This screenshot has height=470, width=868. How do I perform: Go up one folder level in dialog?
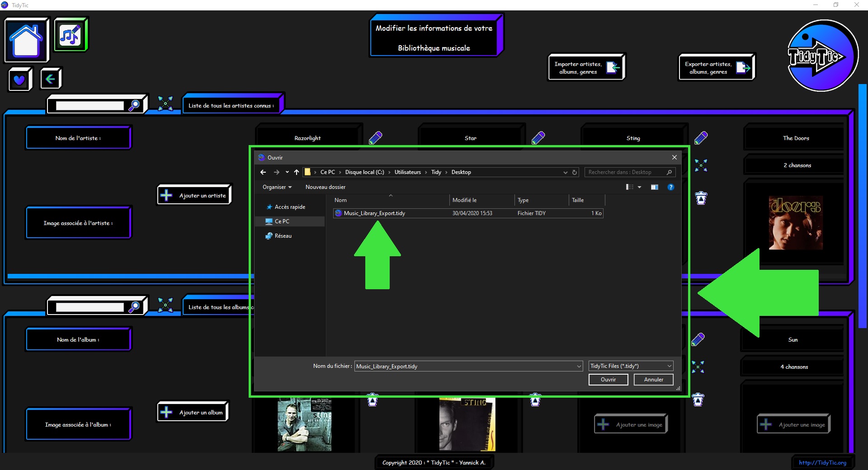click(297, 172)
